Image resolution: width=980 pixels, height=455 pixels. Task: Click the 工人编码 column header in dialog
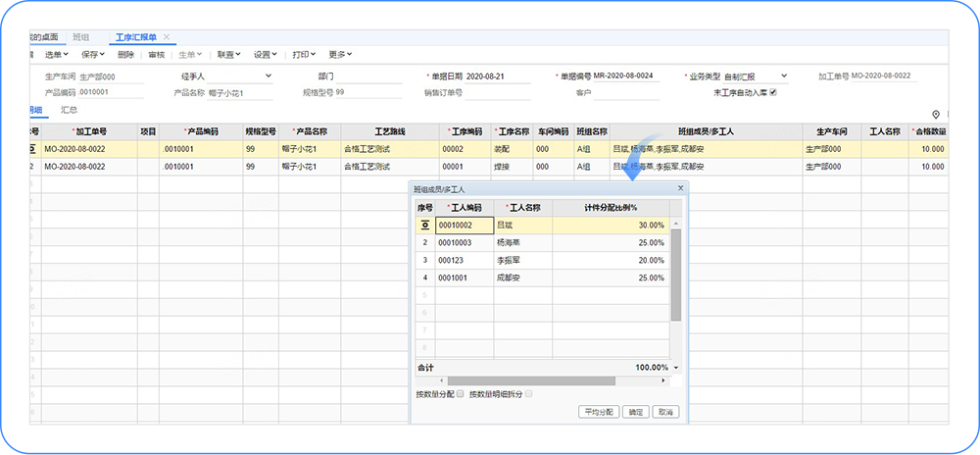pos(465,208)
